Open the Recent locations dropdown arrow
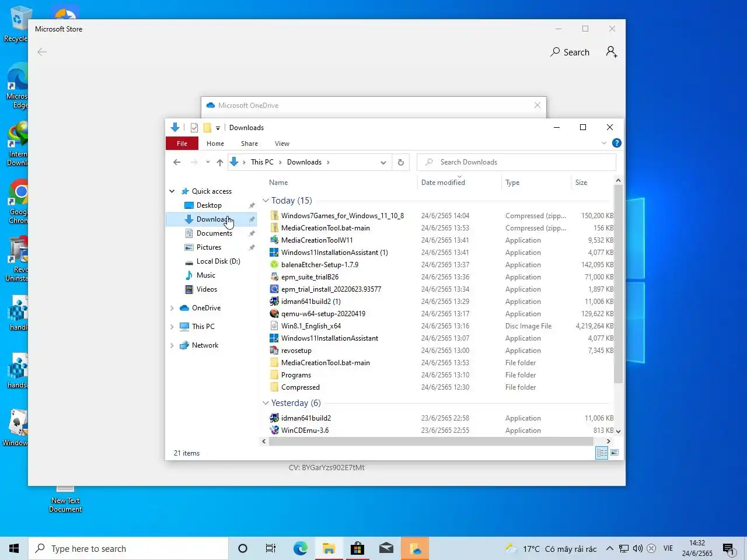The image size is (747, 560). (x=208, y=162)
